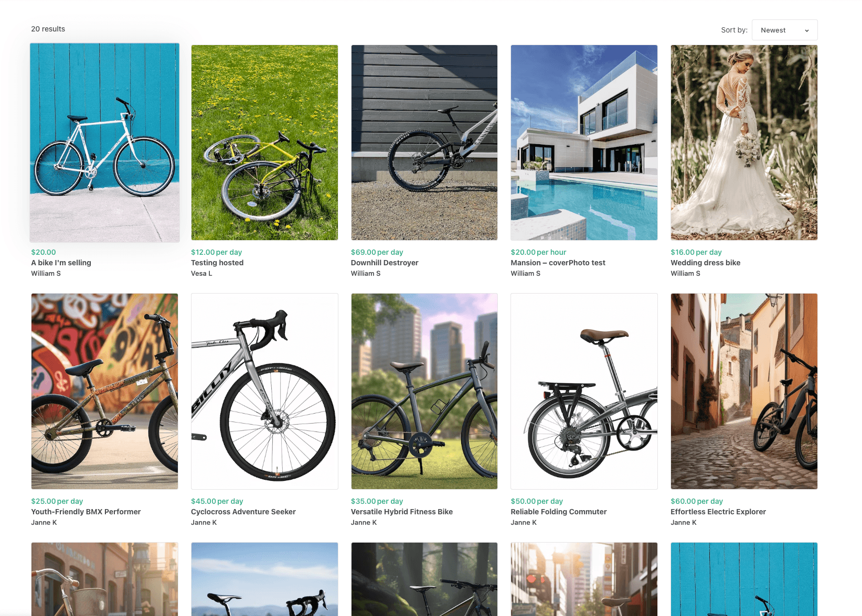Select the Downhill Destroyer bike image

coord(424,143)
